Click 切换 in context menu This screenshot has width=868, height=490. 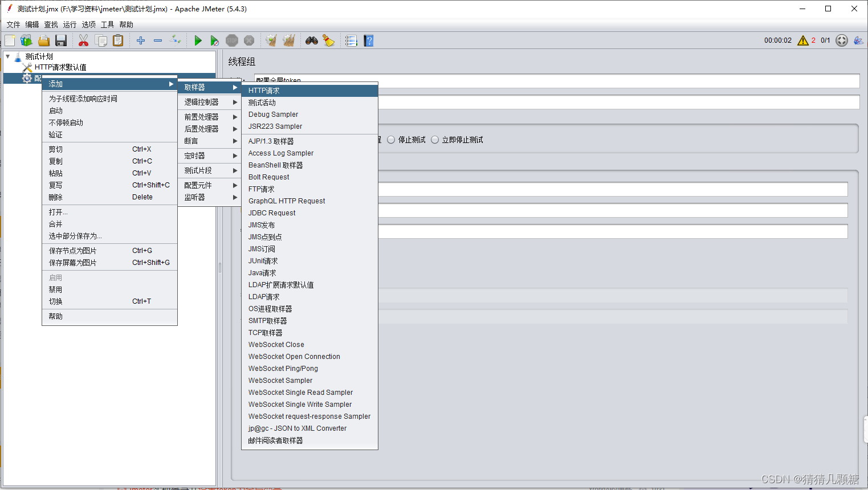109,301
